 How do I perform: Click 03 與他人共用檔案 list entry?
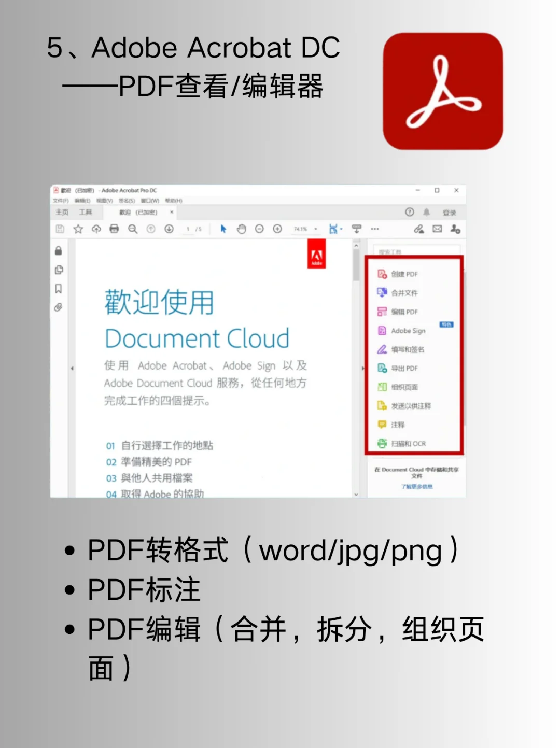coord(149,478)
